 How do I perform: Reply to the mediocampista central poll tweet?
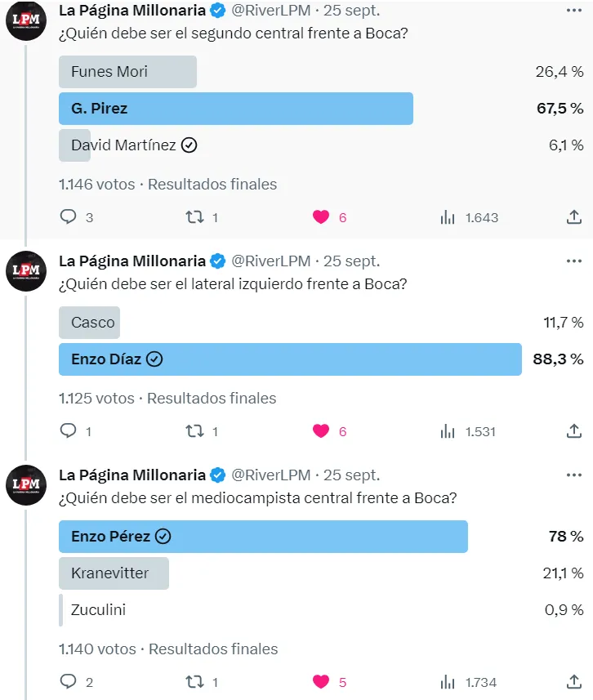[x=69, y=681]
